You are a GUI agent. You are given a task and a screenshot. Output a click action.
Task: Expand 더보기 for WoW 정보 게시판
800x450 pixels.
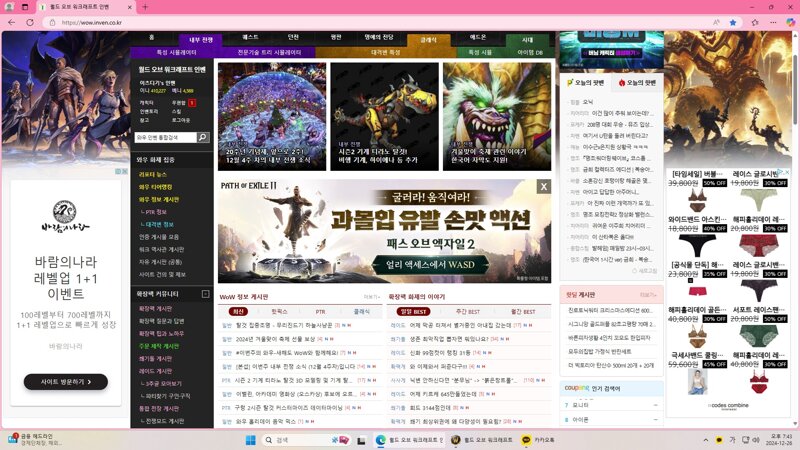click(371, 297)
